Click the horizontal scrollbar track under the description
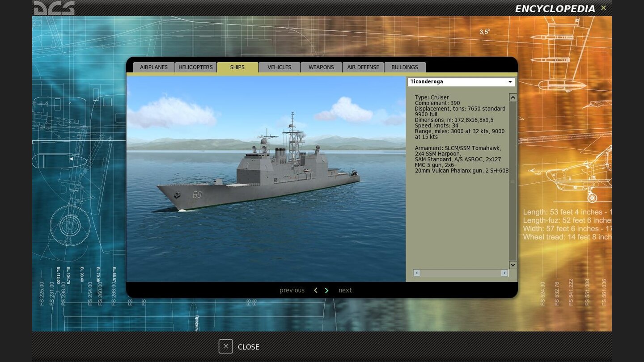This screenshot has width=644, height=362. coord(461,273)
